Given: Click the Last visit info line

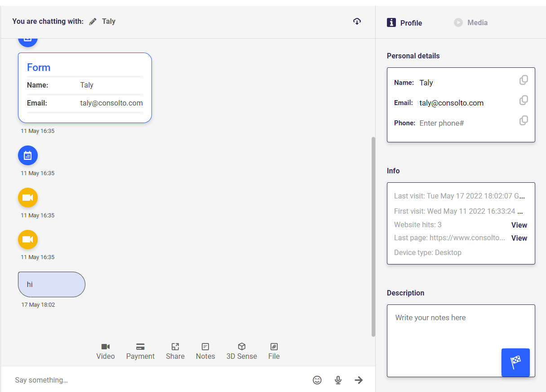Looking at the screenshot, I should (x=459, y=196).
